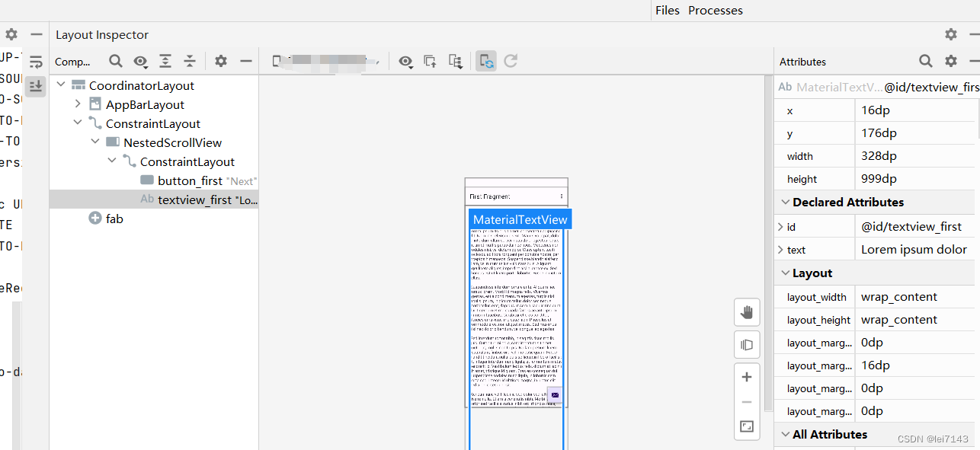Expand all nodes using the expand-all icon
The image size is (980, 450).
pyautogui.click(x=165, y=61)
